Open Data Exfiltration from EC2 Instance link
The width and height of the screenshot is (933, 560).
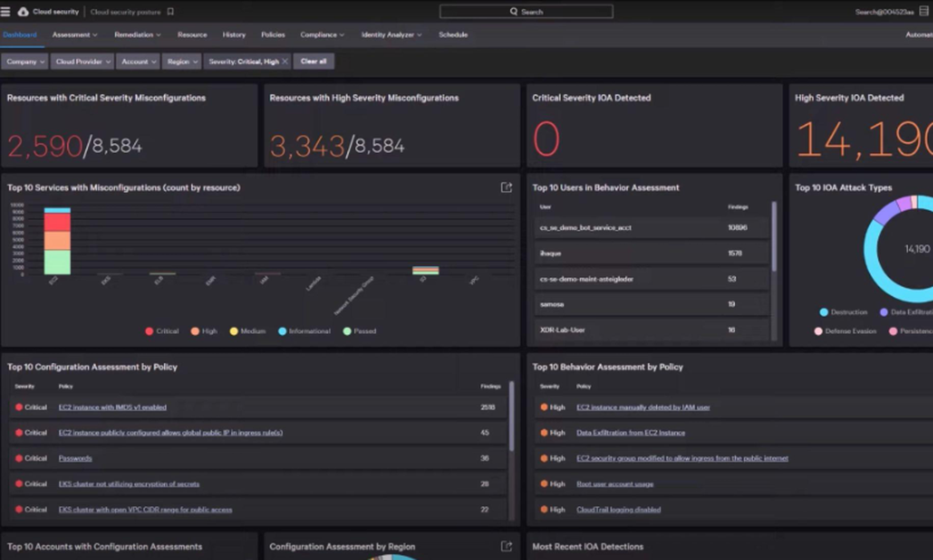(x=631, y=433)
